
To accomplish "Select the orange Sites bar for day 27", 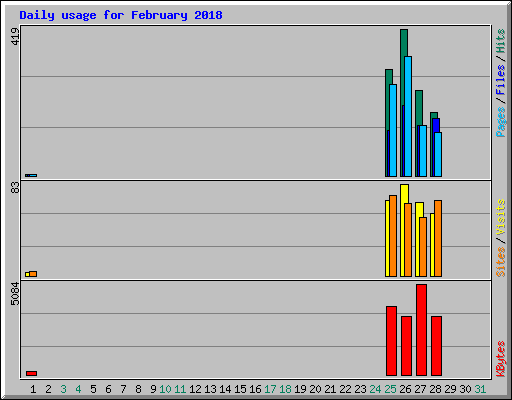I will (x=423, y=247).
